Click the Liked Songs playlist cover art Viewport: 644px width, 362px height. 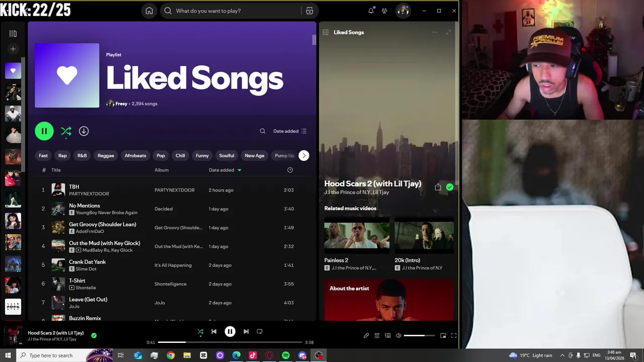tap(67, 75)
